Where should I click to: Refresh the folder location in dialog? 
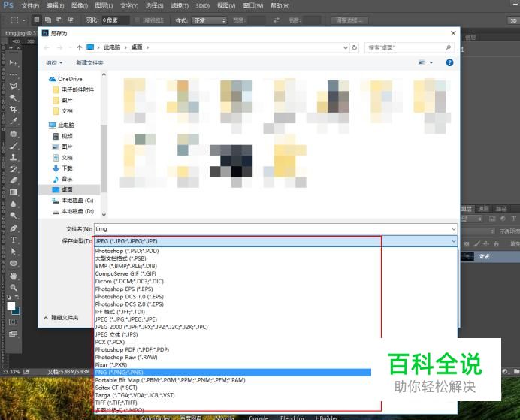point(355,47)
